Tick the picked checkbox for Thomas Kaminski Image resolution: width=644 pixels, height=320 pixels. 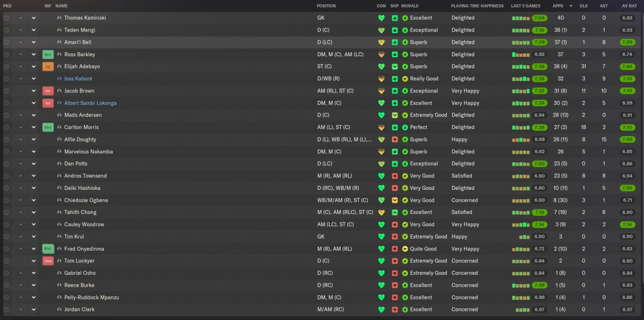(x=7, y=18)
